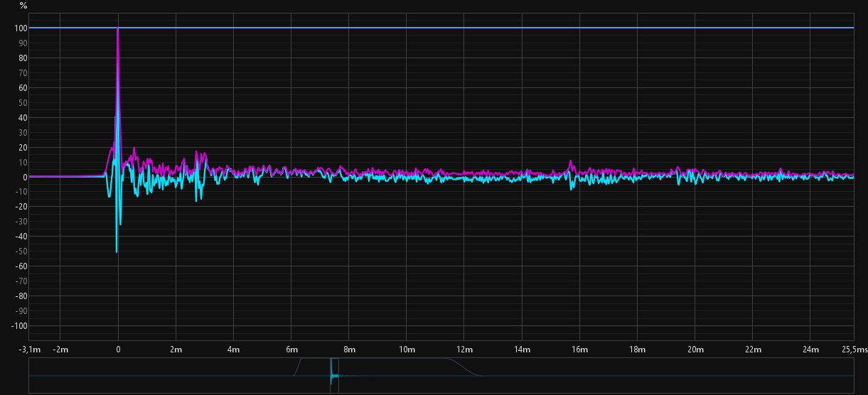This screenshot has width=868, height=395.
Task: Click the 24m tick on time axis
Action: coord(810,350)
